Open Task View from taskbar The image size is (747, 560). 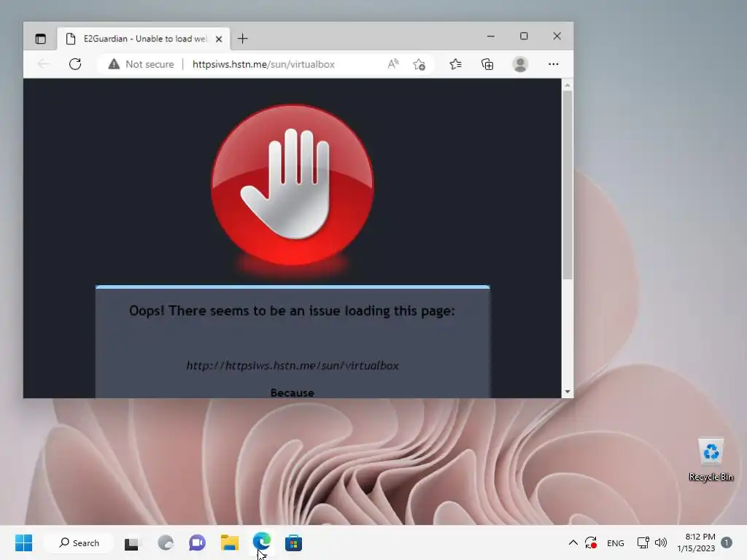[x=132, y=543]
